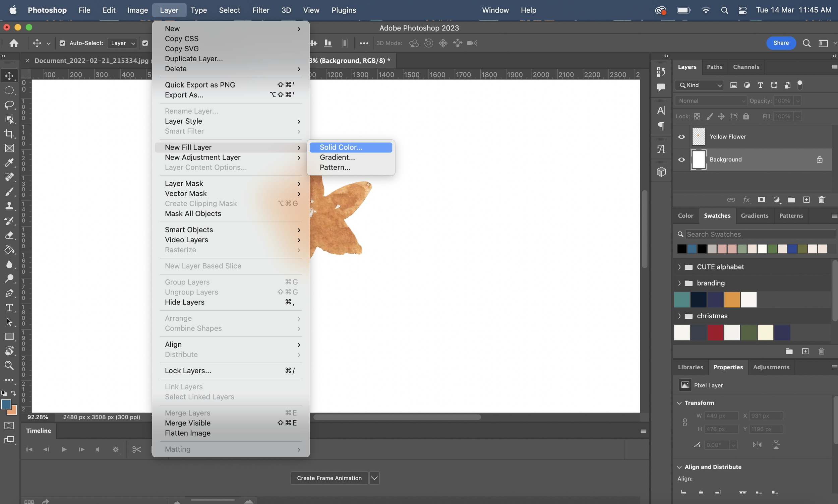Screen dimensions: 838x504
Task: Uncheck the Auto-Select checkbox
Action: 62,43
